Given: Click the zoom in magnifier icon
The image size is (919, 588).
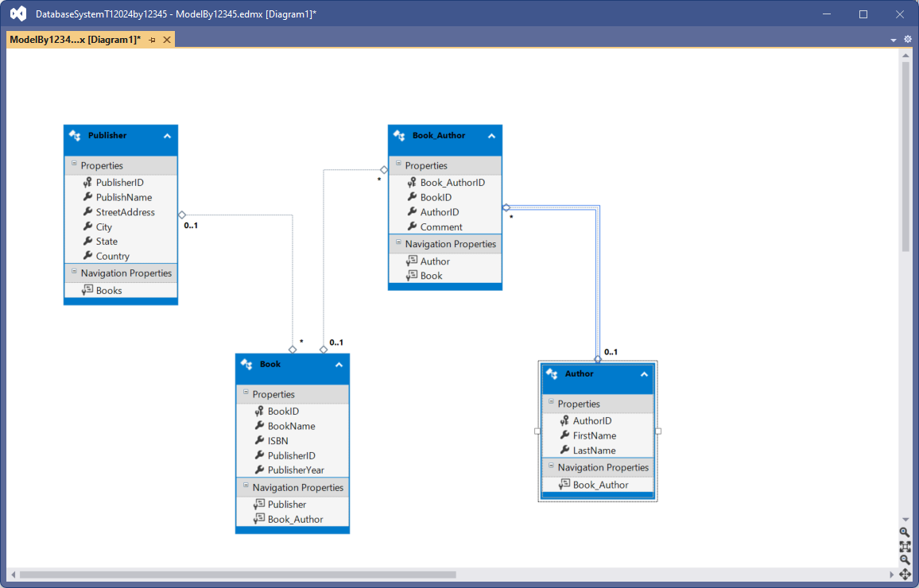Looking at the screenshot, I should [905, 532].
